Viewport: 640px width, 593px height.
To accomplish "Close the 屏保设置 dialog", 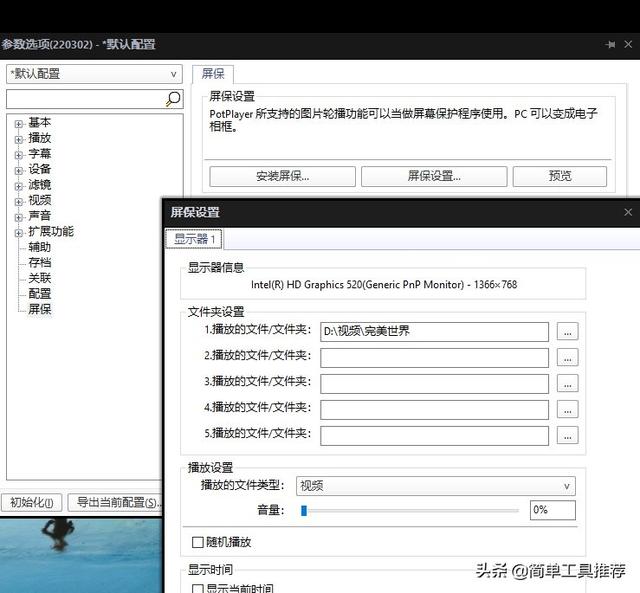I will 628,212.
